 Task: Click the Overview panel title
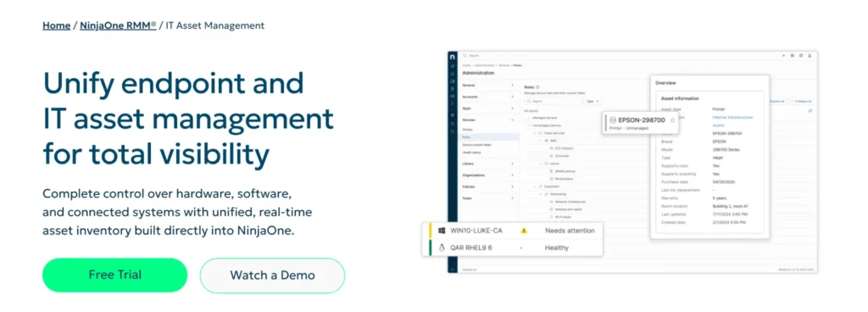coord(665,82)
